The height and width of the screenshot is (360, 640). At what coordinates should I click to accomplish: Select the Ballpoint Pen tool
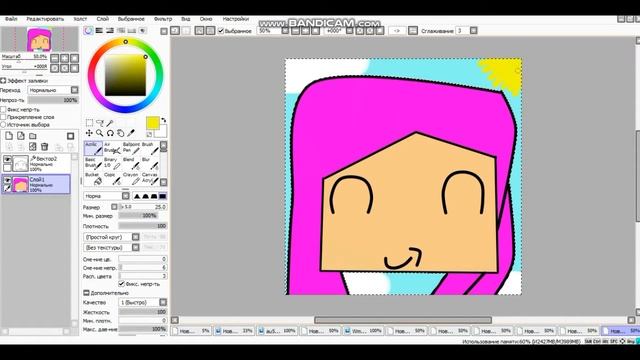(x=131, y=149)
